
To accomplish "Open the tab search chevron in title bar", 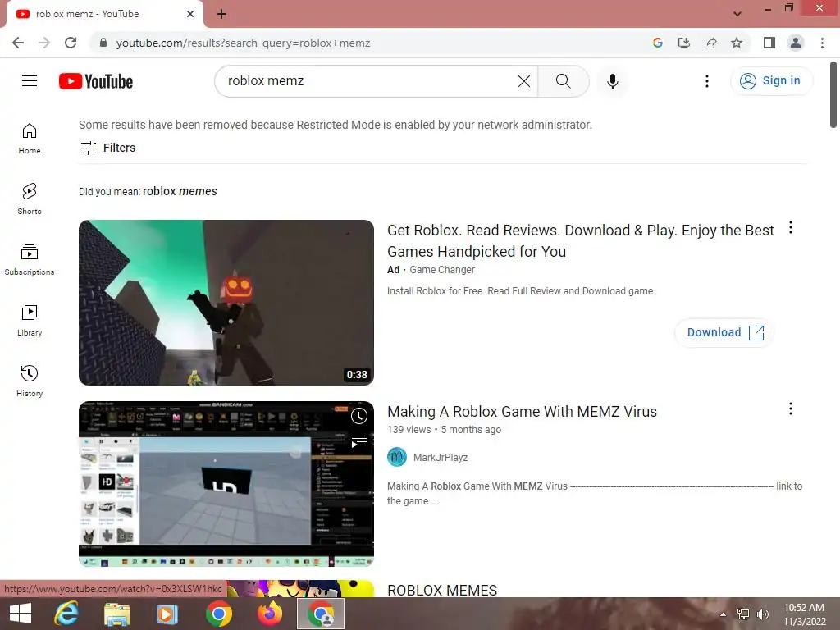I will click(737, 14).
